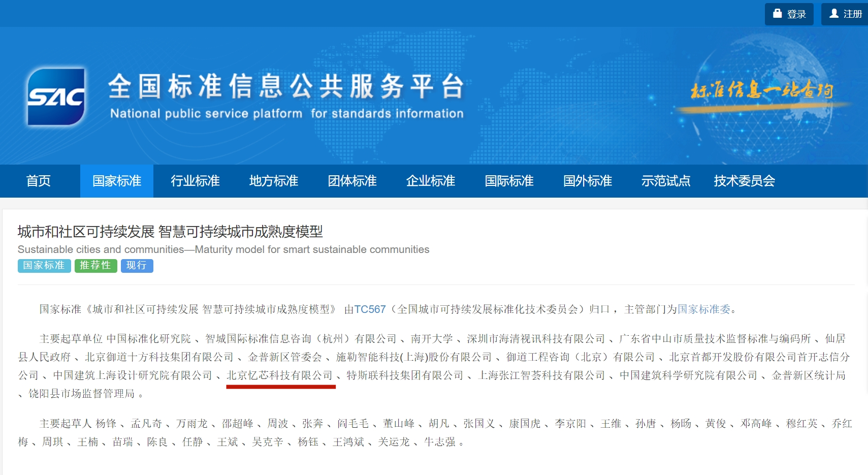Click the 注册 button
Viewport: 868px width, 475px height.
click(846, 14)
